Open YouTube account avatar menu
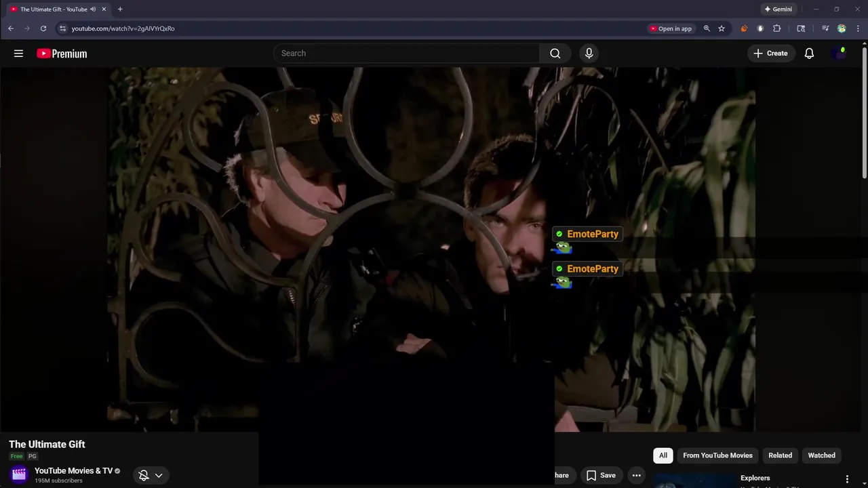The image size is (868, 488). [x=839, y=54]
